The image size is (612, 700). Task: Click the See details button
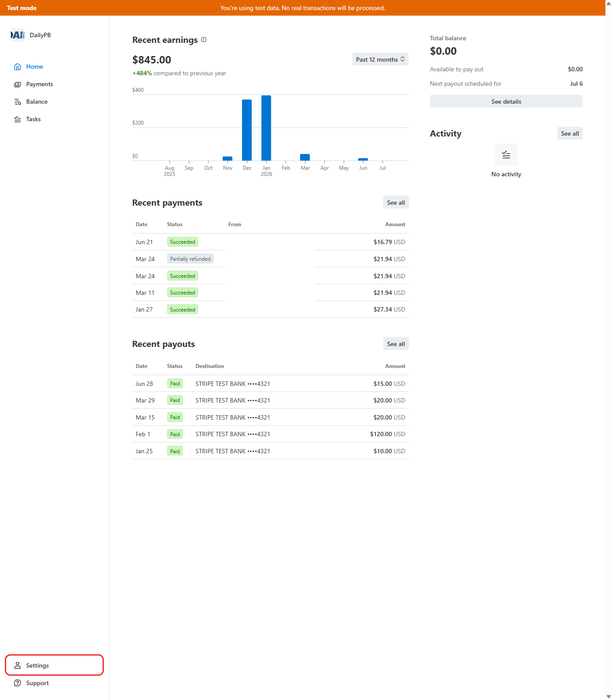[x=506, y=101]
